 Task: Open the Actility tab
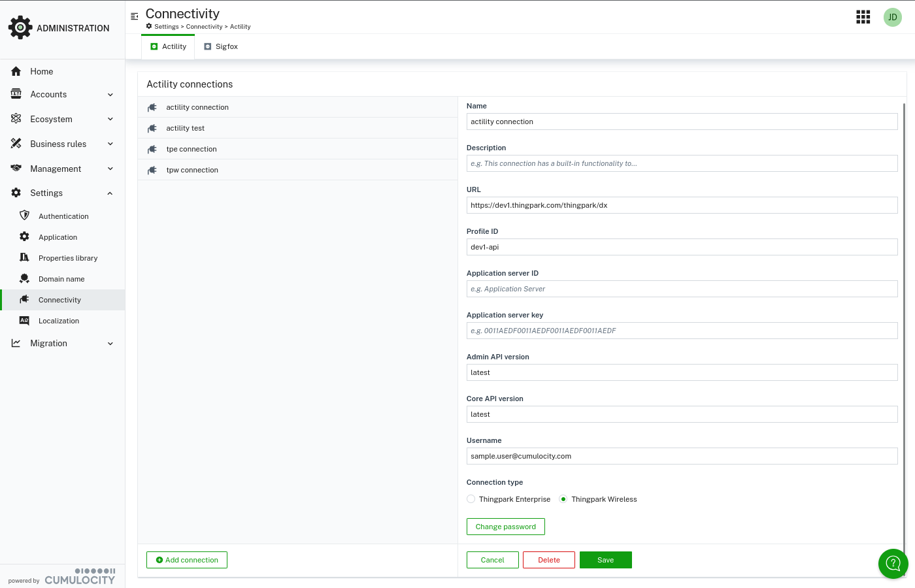coord(169,46)
